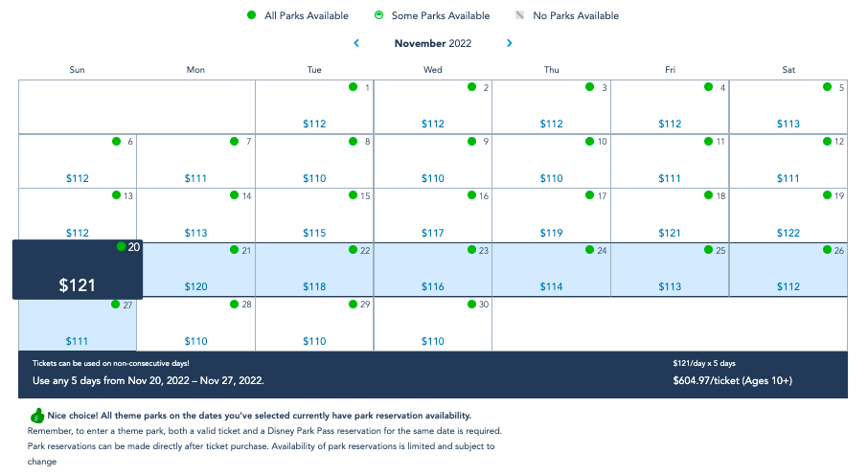Image resolution: width=868 pixels, height=476 pixels.
Task: Click the No Parks Available legend icon
Action: click(x=520, y=15)
